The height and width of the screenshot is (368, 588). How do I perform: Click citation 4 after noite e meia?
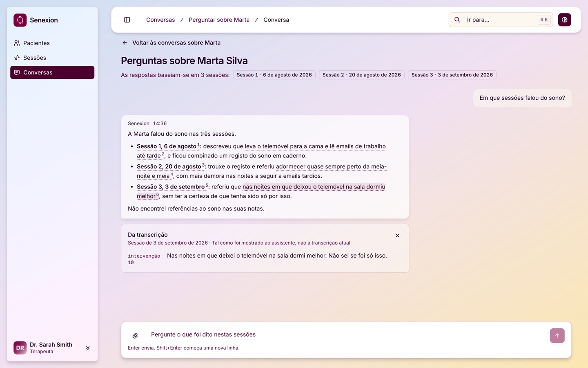pos(171,175)
